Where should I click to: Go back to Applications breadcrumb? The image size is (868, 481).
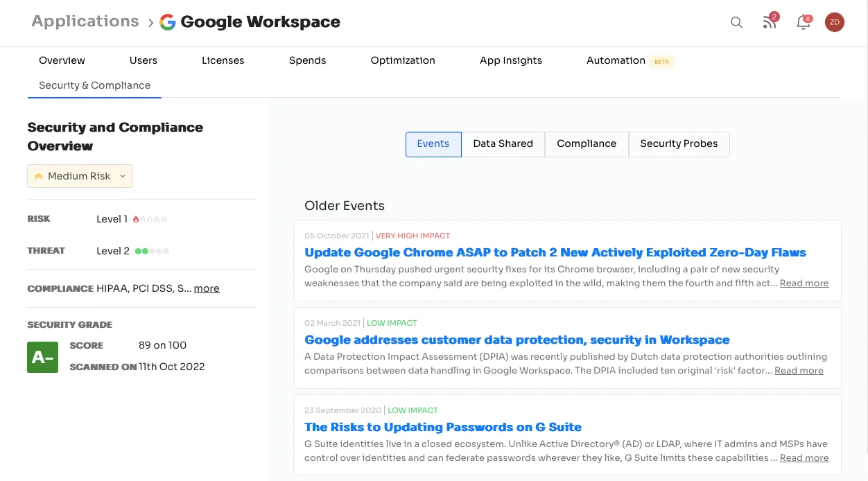point(85,21)
